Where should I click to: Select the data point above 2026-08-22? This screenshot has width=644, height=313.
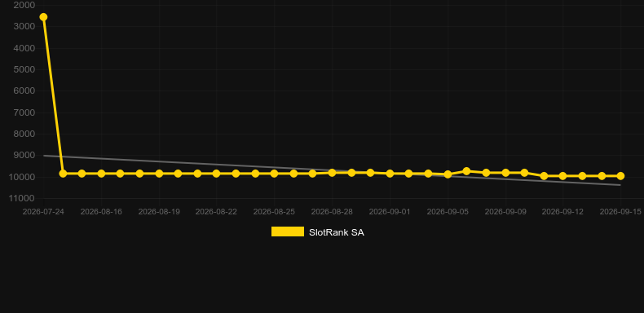pyautogui.click(x=217, y=174)
